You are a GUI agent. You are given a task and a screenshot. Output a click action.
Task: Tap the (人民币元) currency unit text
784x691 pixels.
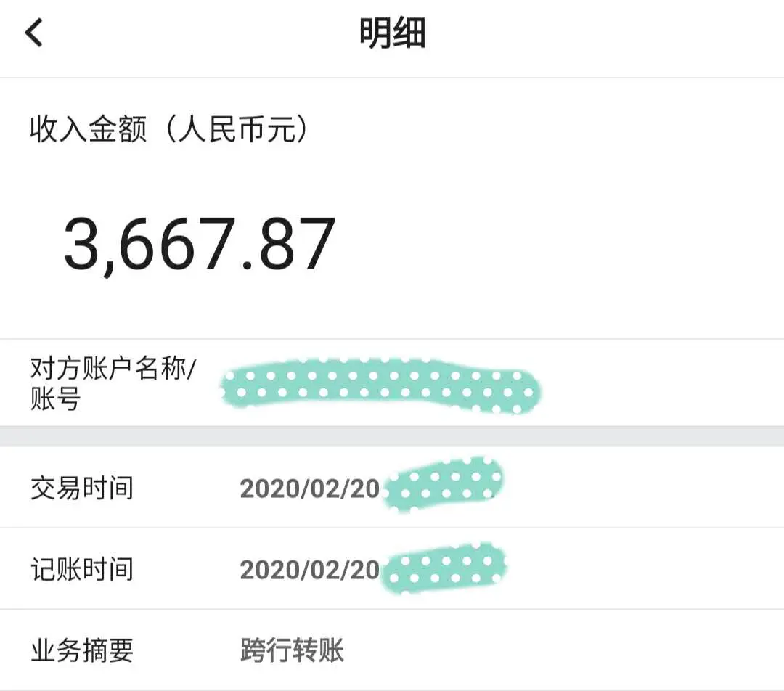(237, 129)
